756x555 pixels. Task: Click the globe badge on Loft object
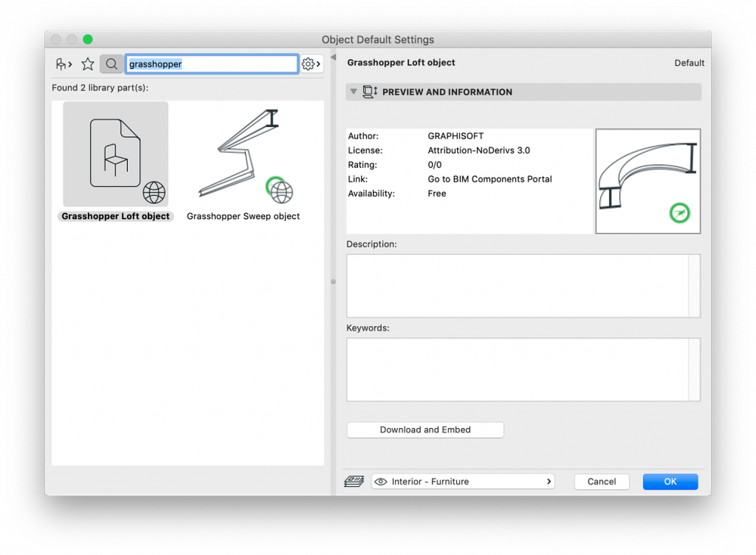(x=154, y=192)
